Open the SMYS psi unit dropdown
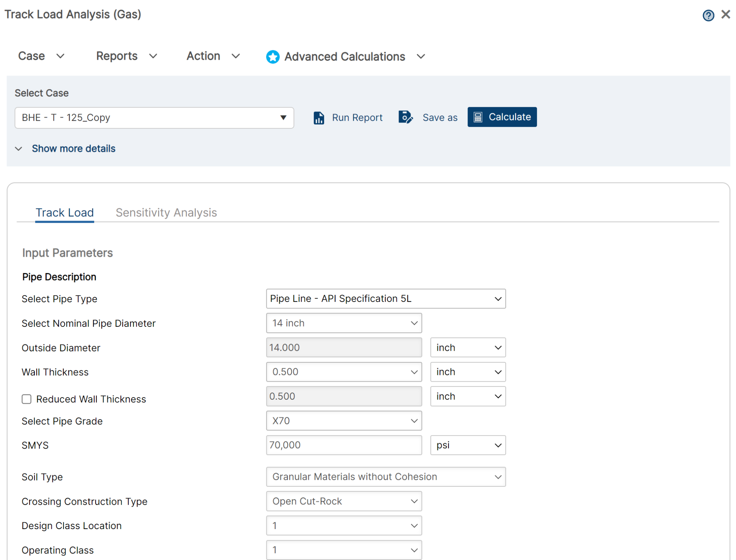 468,445
